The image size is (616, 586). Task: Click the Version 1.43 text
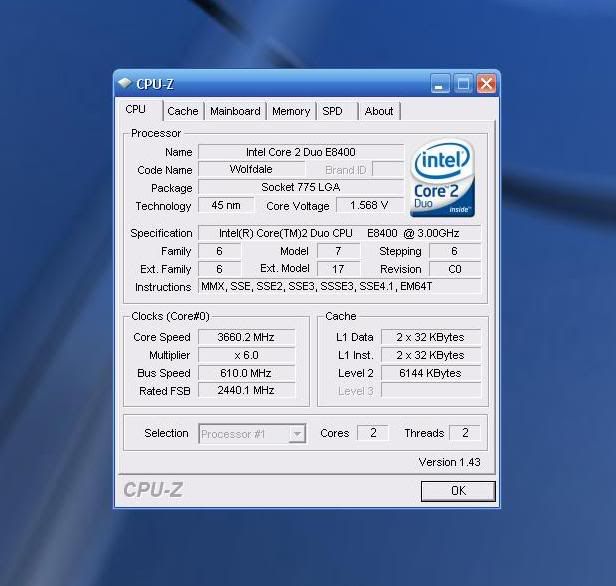[x=449, y=462]
